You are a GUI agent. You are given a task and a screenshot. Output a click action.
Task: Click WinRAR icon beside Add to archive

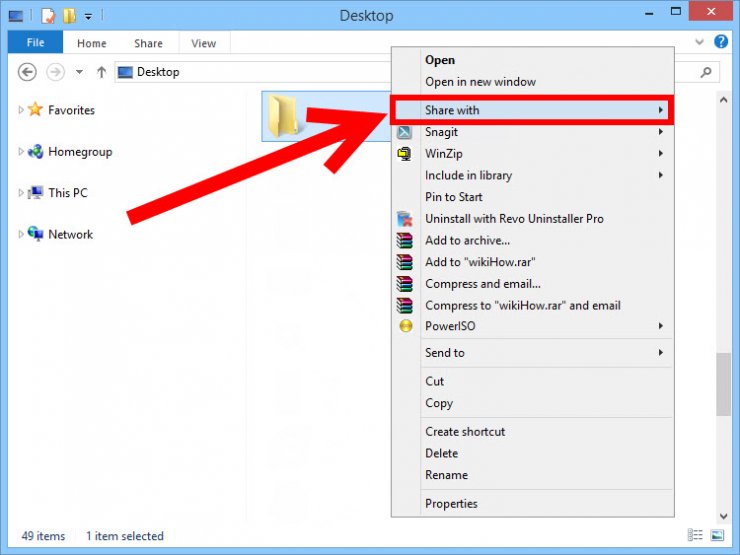pos(404,240)
